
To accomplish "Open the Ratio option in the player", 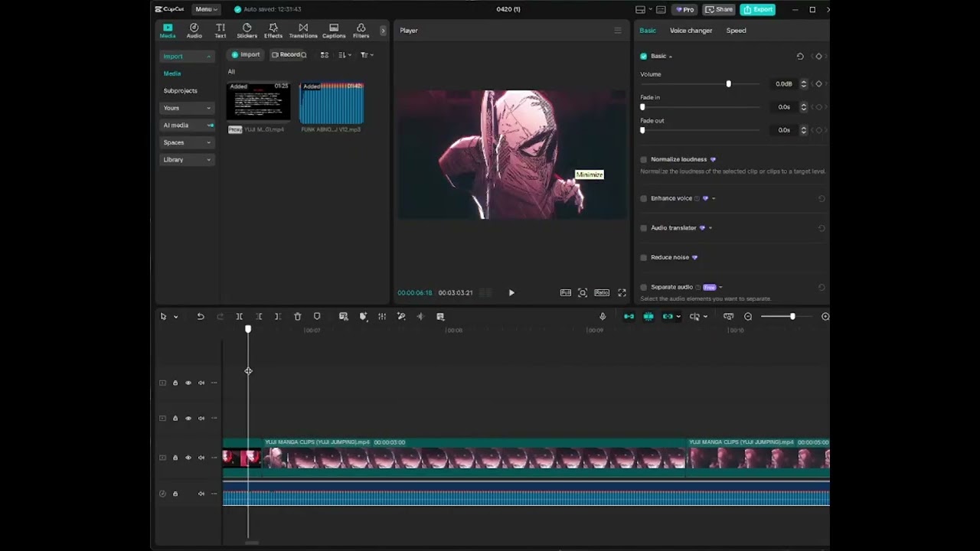I will click(602, 292).
